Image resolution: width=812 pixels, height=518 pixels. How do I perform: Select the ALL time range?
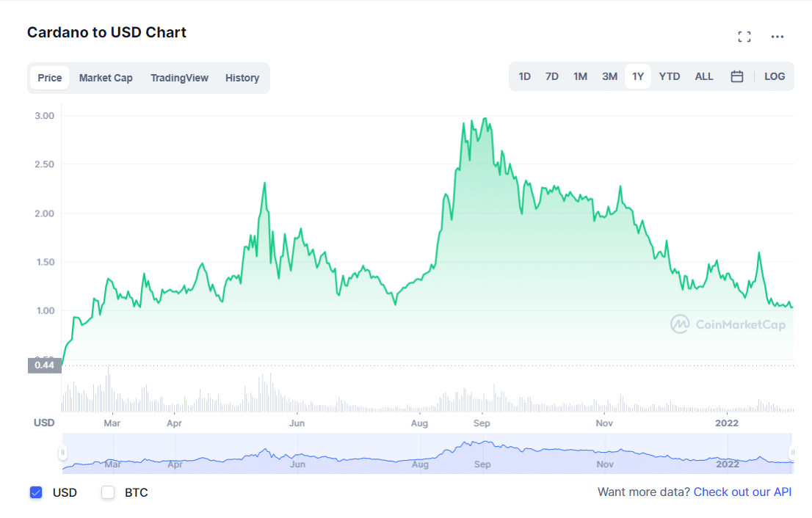pyautogui.click(x=704, y=76)
